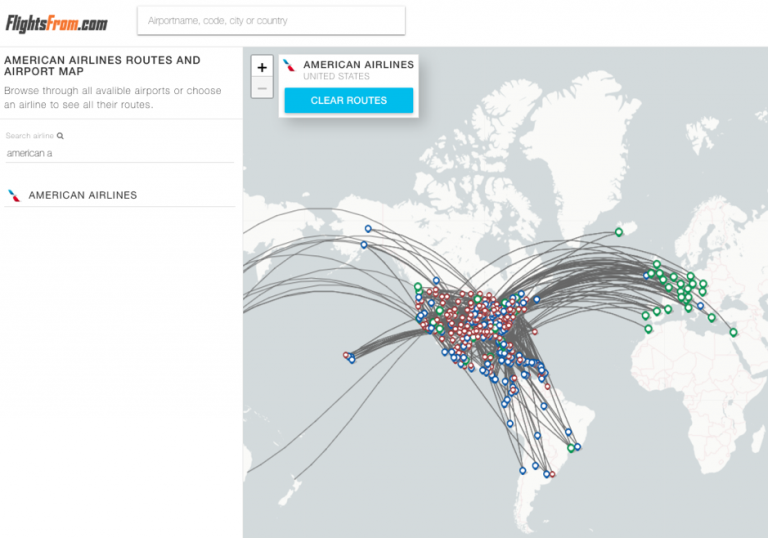Open the FlightsFrom.com logo homepage
Viewport: 768px width, 538px height.
56,24
